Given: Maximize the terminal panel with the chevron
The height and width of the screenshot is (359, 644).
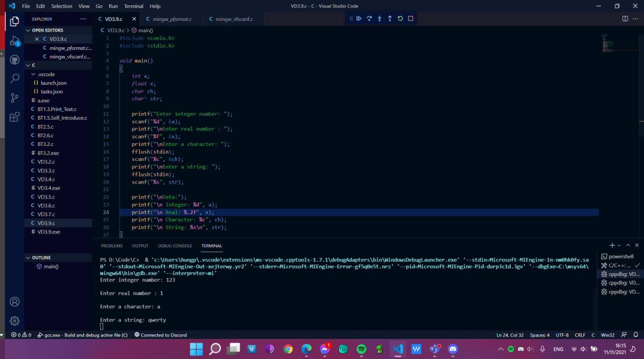Looking at the screenshot, I should coord(628,245).
